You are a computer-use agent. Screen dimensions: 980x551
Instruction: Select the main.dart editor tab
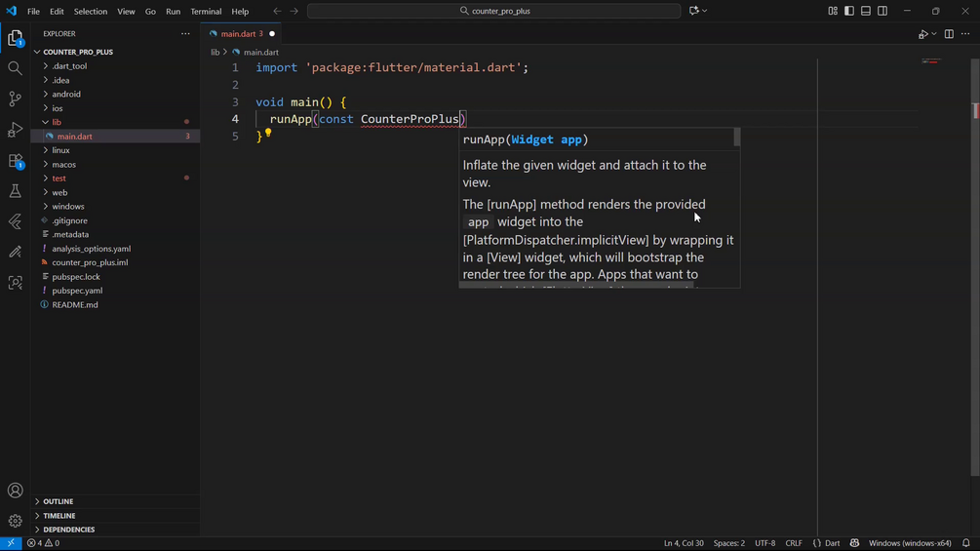(238, 34)
